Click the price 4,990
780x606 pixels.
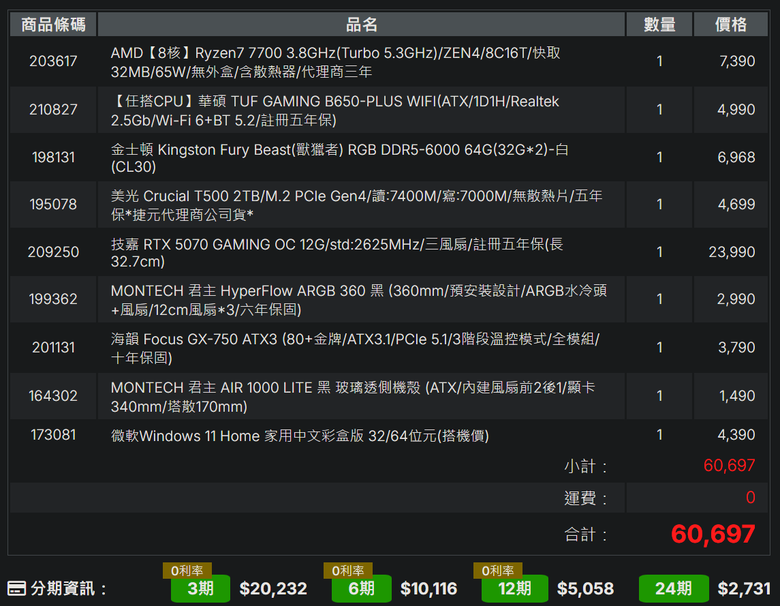pos(736,109)
